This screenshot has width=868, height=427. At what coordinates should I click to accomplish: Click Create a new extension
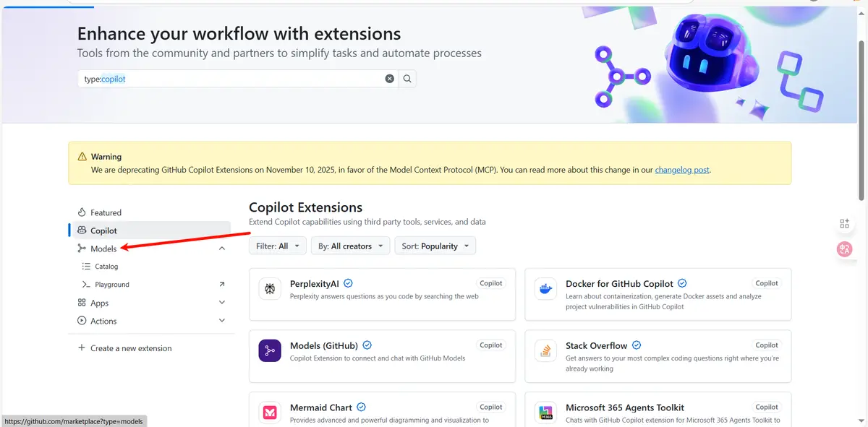(131, 348)
